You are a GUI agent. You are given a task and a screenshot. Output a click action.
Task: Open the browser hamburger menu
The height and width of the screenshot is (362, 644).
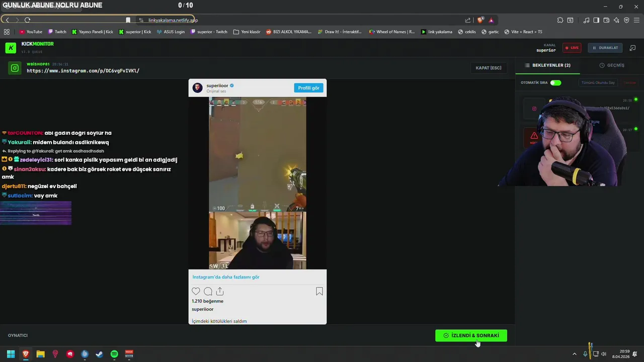(636, 20)
